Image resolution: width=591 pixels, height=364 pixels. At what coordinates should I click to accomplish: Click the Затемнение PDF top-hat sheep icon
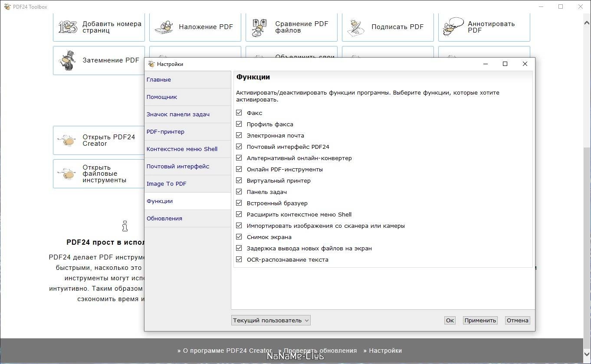68,60
